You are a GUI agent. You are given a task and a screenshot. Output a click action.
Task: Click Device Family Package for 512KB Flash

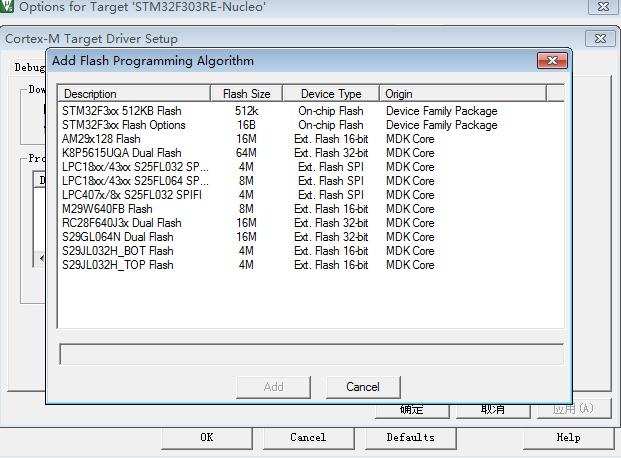442,111
